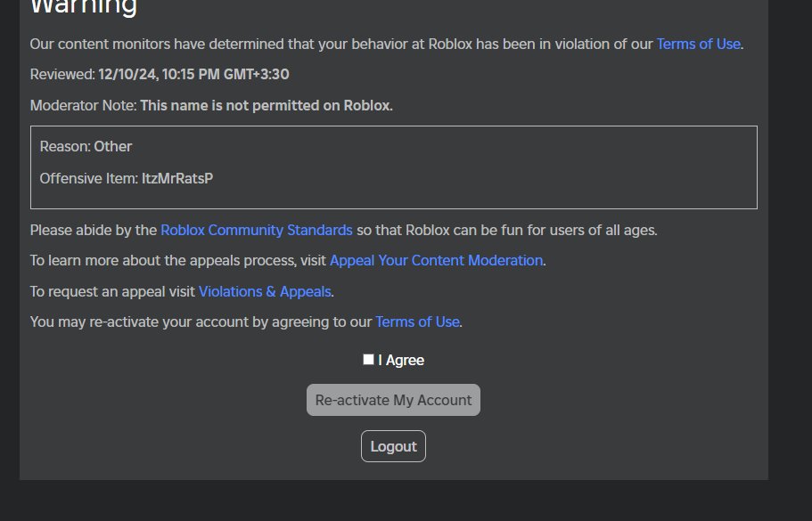
Task: Open Terms of Use link in violation sentence
Action: point(698,44)
